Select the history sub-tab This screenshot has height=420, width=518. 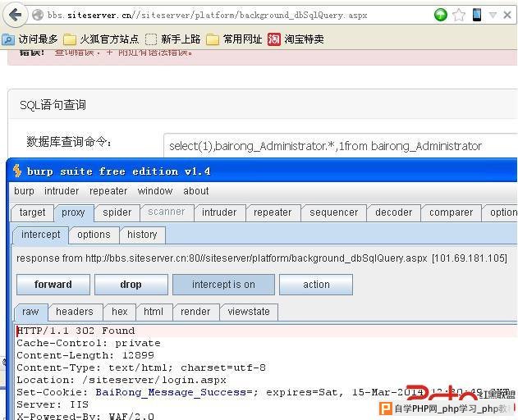pyautogui.click(x=142, y=235)
